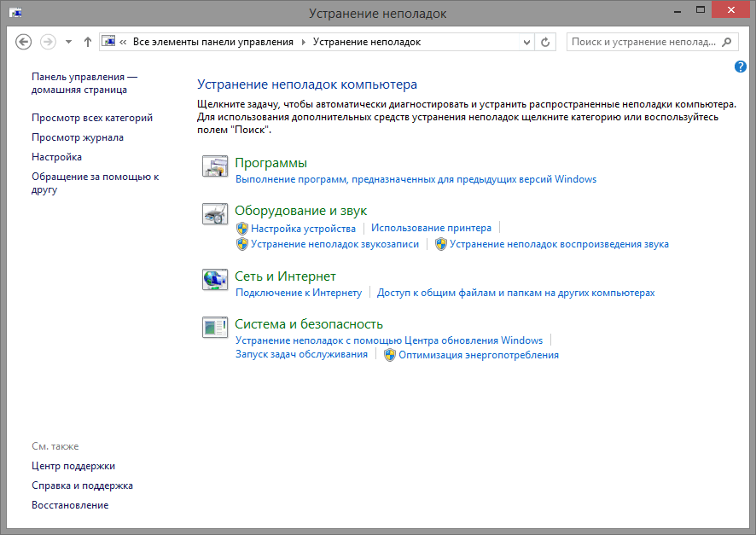Click the magnifier icon in search box
Image resolution: width=756 pixels, height=535 pixels.
point(727,42)
